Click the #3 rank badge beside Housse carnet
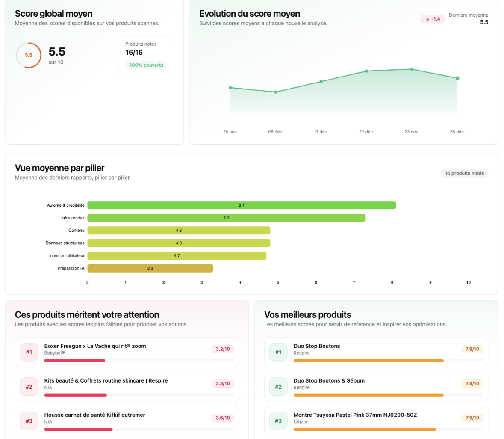504x439 pixels. click(x=29, y=421)
